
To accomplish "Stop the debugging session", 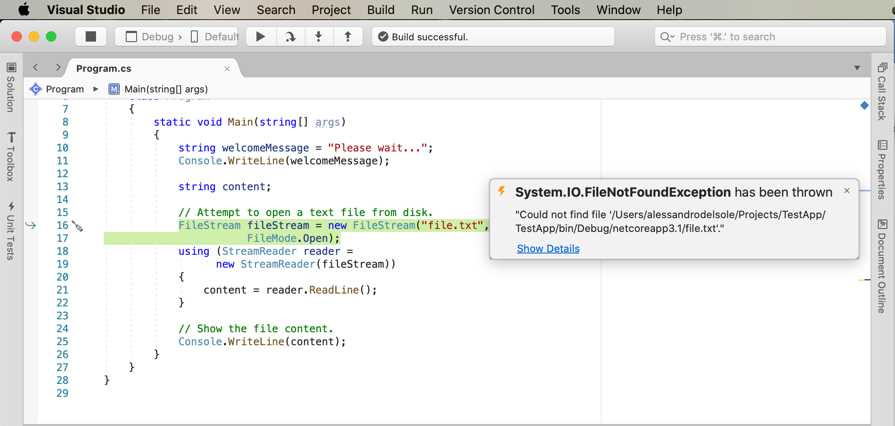I will point(91,37).
